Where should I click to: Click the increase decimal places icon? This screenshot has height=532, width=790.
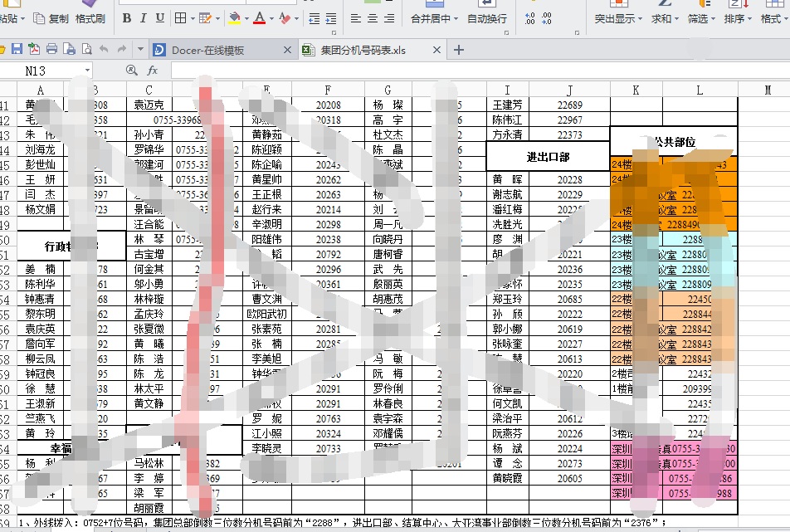[529, 18]
